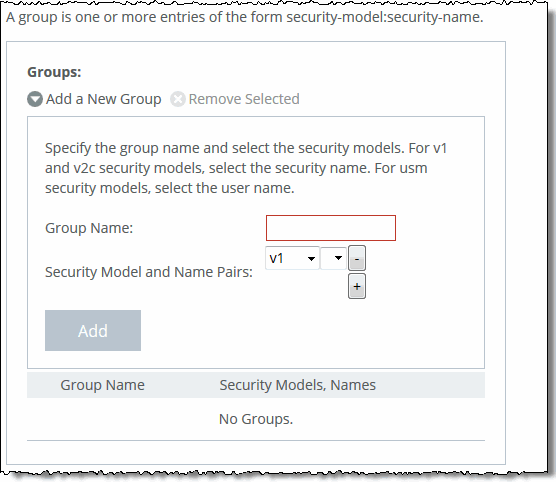This screenshot has width=556, height=482.
Task: Click the Groups: section heading
Action: (54, 72)
